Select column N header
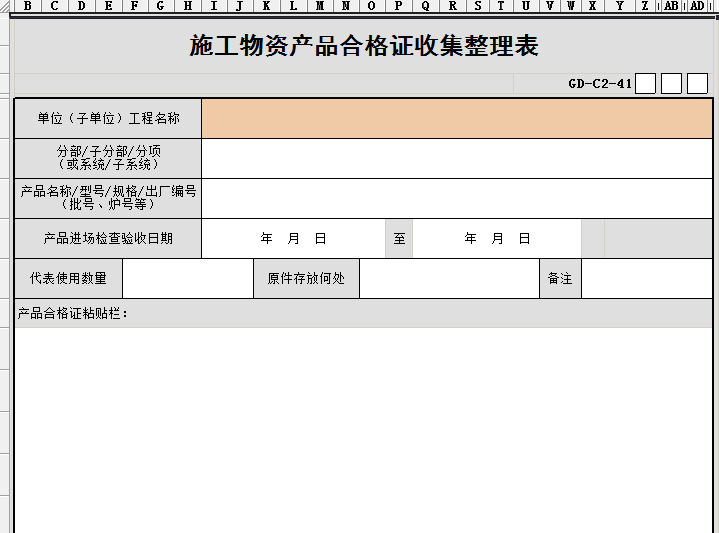 (x=346, y=6)
